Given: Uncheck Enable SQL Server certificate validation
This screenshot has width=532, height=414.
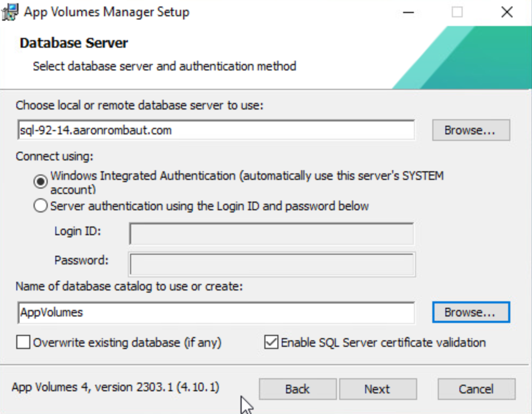Looking at the screenshot, I should click(271, 342).
